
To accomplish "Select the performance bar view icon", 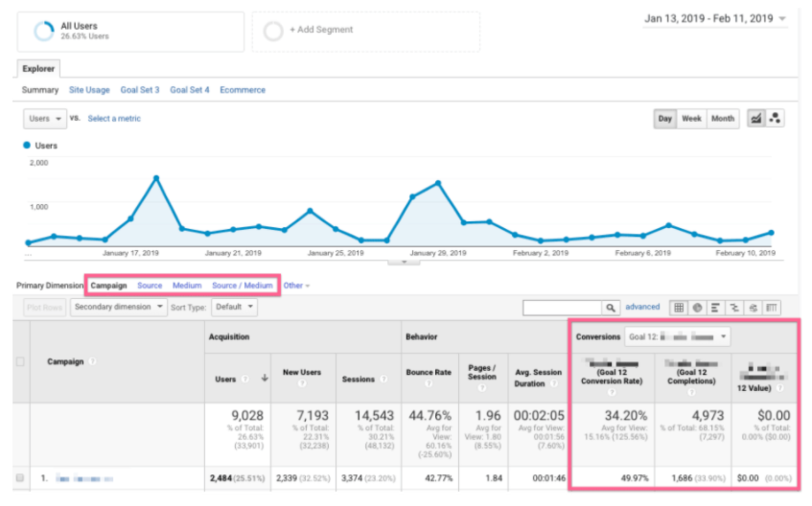I will [715, 308].
